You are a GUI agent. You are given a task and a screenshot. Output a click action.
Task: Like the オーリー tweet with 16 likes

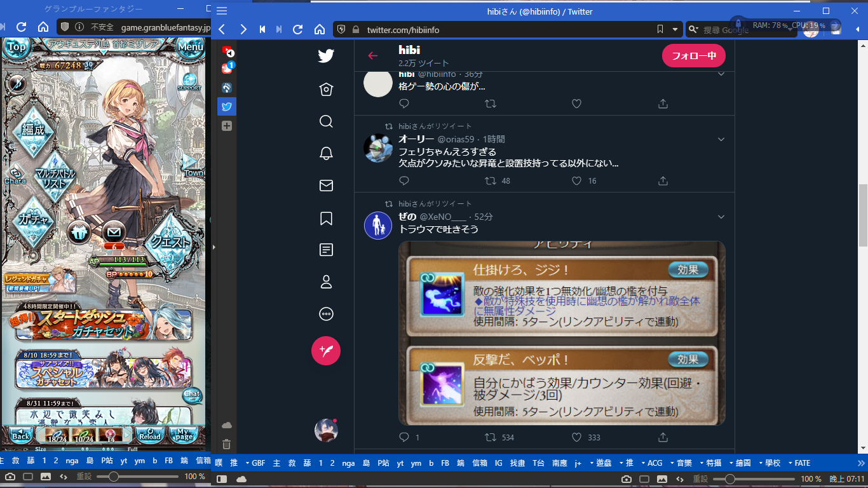(576, 181)
